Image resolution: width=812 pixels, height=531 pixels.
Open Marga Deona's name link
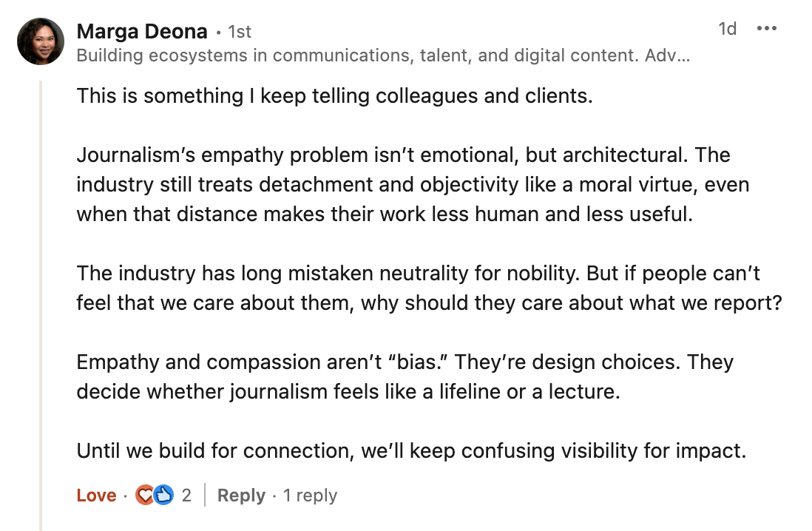click(x=142, y=31)
